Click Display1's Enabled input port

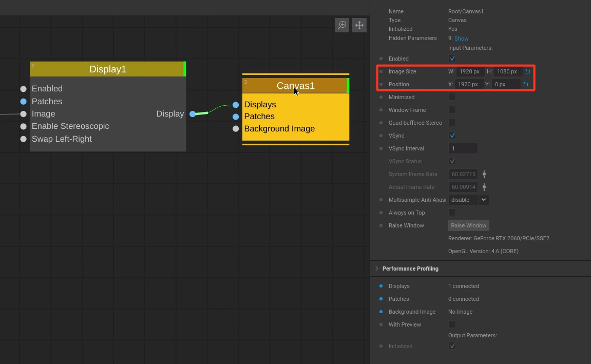click(24, 88)
